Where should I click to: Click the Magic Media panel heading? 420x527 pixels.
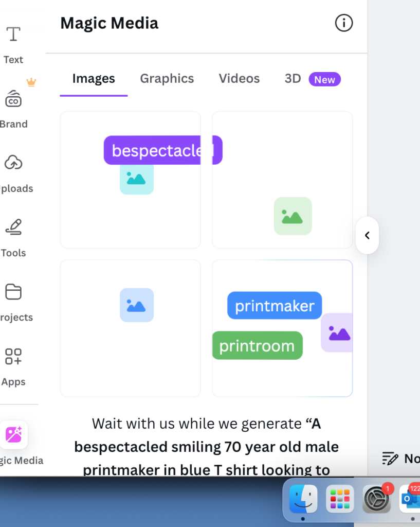[109, 23]
